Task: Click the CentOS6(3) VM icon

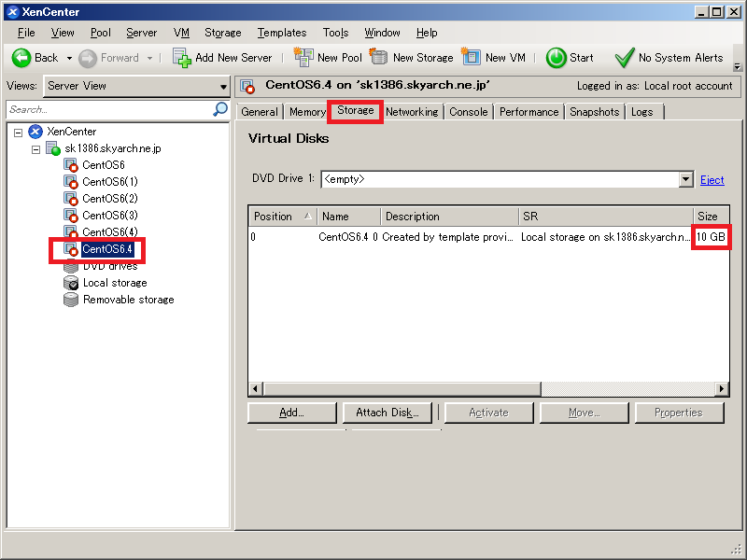Action: [71, 216]
